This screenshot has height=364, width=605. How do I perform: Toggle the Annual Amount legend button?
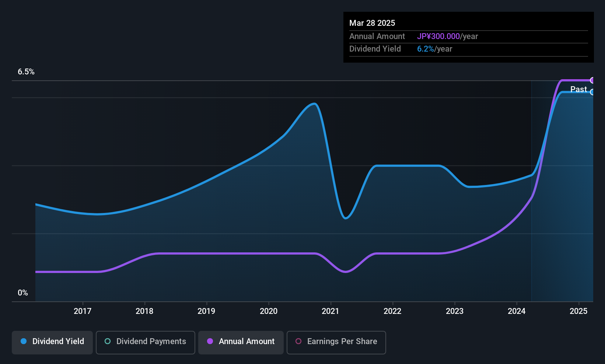(x=241, y=342)
